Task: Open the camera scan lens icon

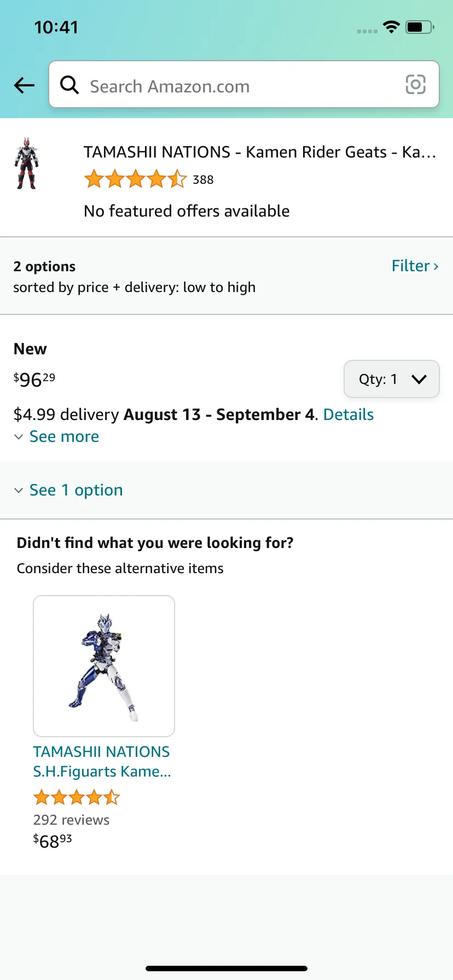Action: (x=415, y=85)
